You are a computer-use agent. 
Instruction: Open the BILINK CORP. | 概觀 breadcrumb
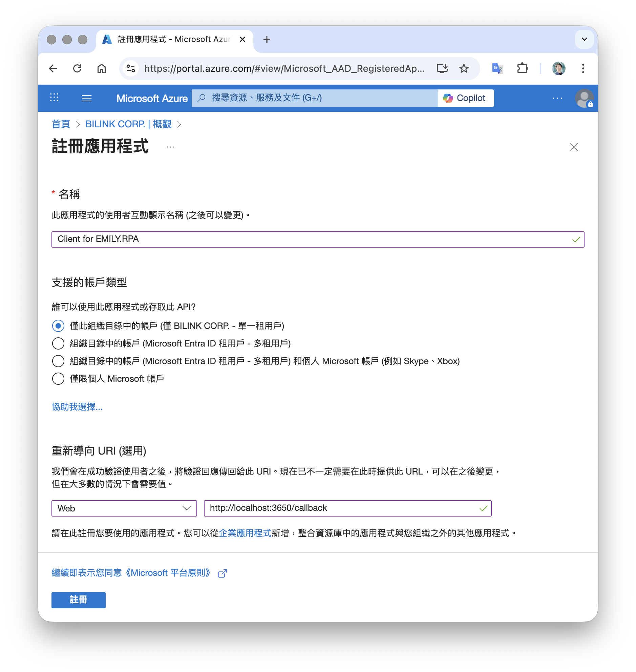[x=128, y=124]
